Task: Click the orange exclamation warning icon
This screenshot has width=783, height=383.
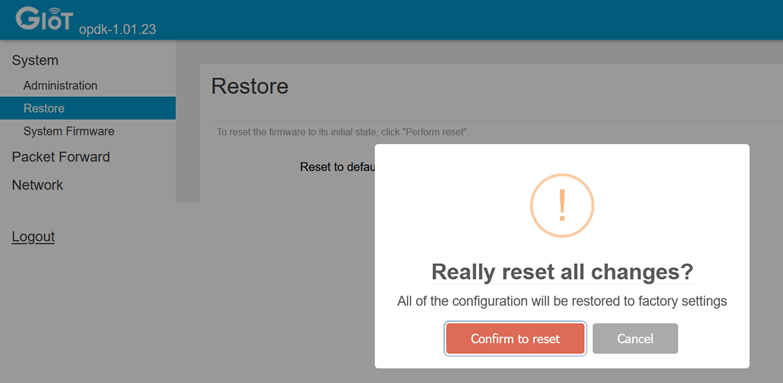Action: point(562,205)
